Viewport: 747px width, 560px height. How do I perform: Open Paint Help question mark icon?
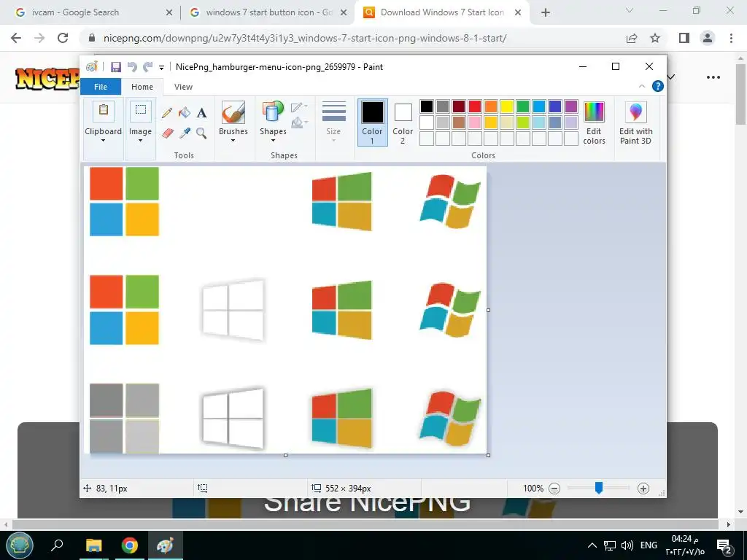click(658, 86)
